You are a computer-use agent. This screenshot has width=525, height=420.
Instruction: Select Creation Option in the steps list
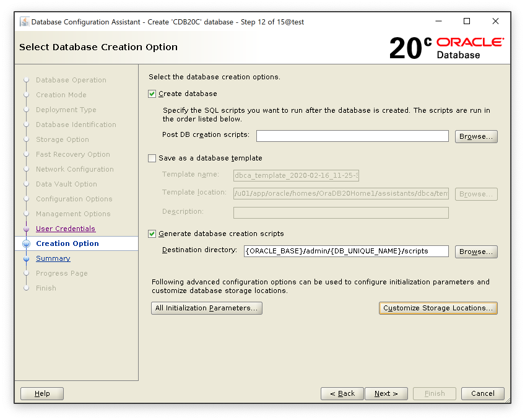click(x=67, y=243)
